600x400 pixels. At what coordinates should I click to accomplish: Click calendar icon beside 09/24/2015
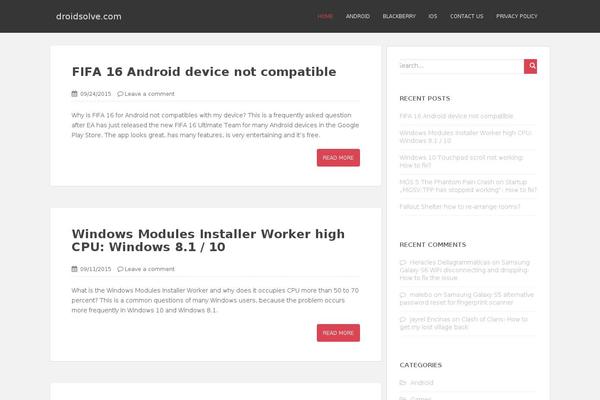click(75, 94)
